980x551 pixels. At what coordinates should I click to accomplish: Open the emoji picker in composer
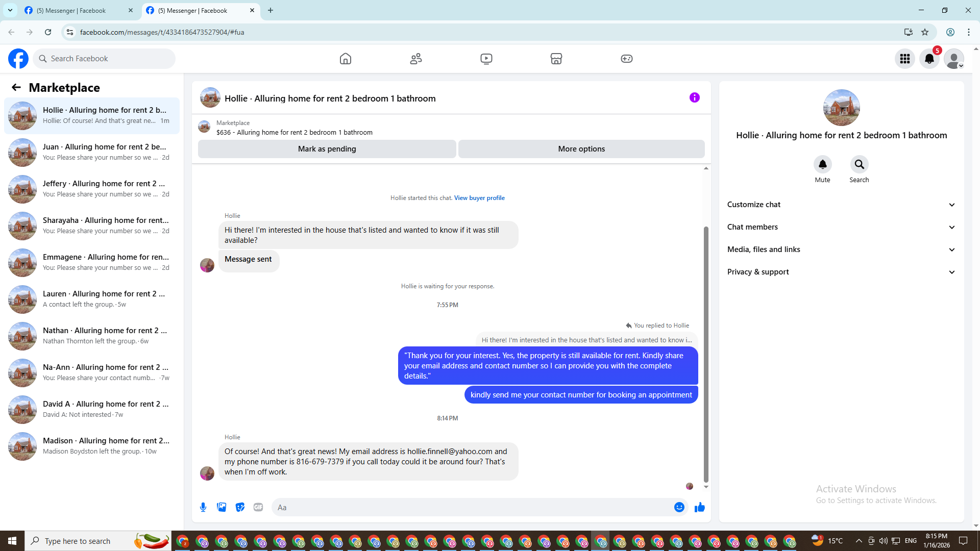pyautogui.click(x=679, y=507)
